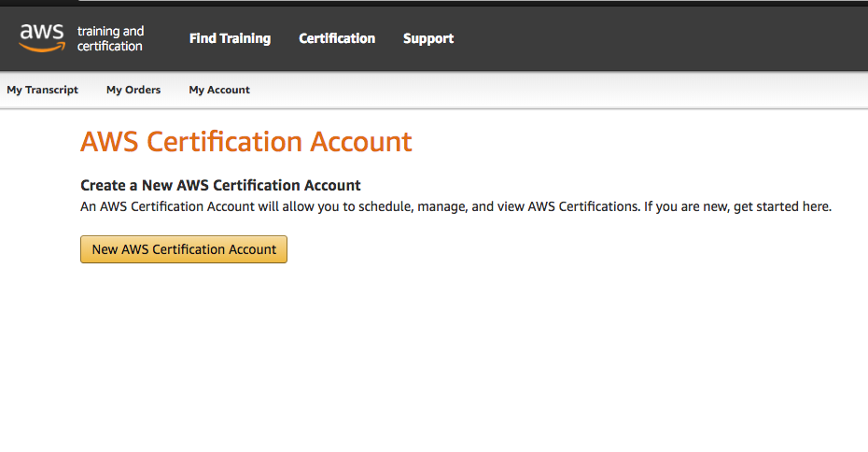Click empty dark header area right of Support
The image size is (868, 452).
653,38
